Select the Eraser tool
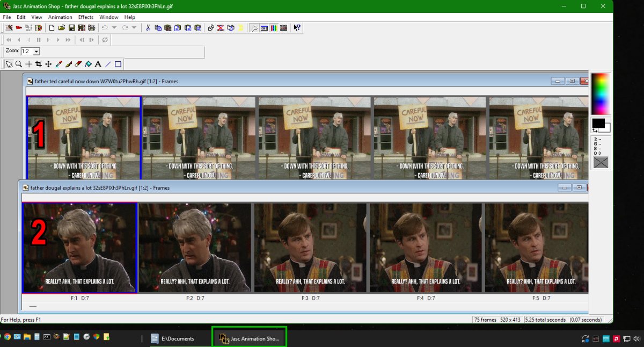644x347 pixels. (x=78, y=64)
